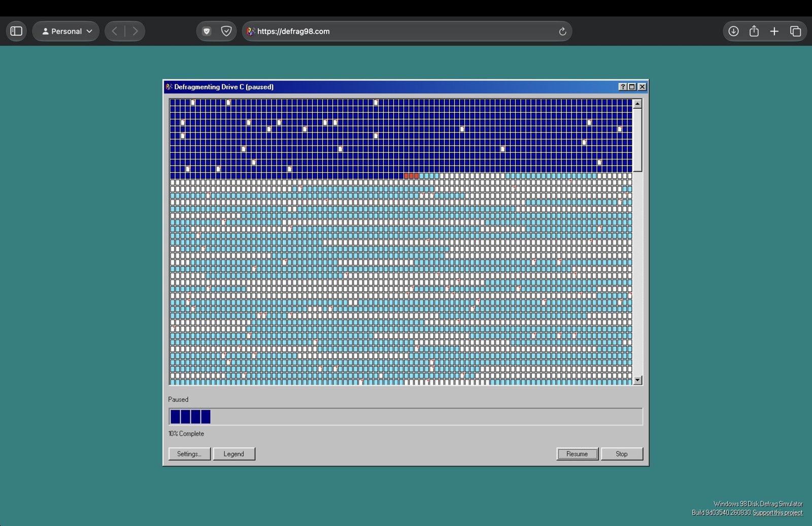This screenshot has width=812, height=526.
Task: Open a new tab
Action: tap(774, 31)
